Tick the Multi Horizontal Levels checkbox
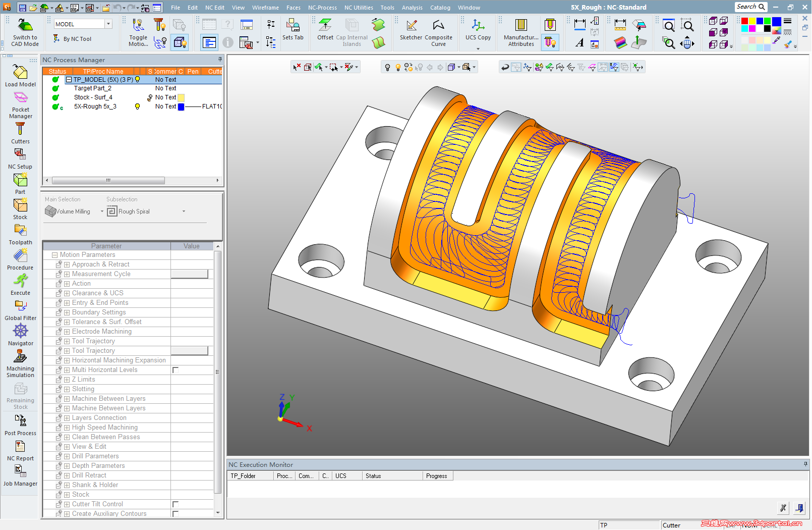This screenshot has height=530, width=812. [176, 370]
